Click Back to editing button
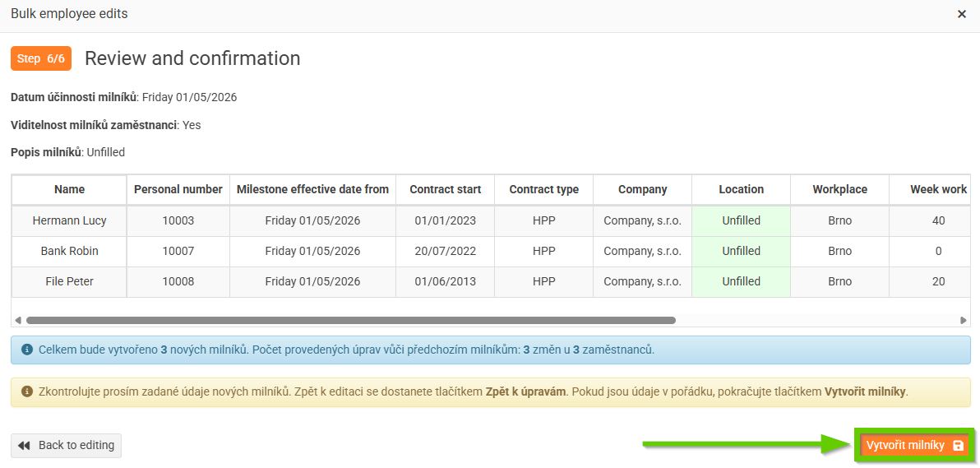 (x=66, y=445)
